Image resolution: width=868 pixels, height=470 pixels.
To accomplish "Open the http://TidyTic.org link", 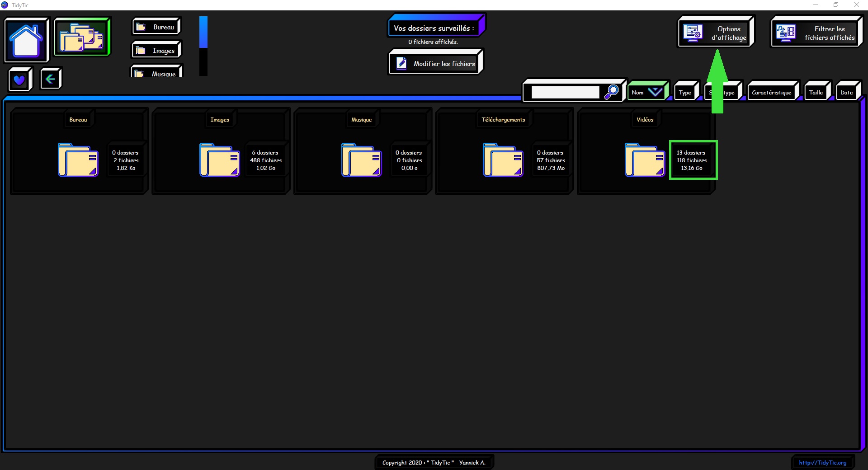I will point(822,462).
